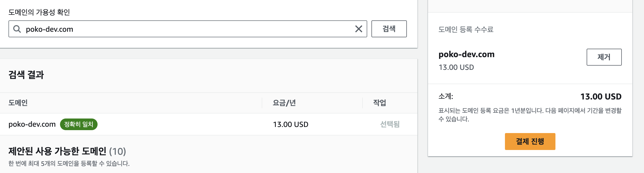Focus the poko-dev.com search input field
The image size is (644, 173).
pos(185,29)
